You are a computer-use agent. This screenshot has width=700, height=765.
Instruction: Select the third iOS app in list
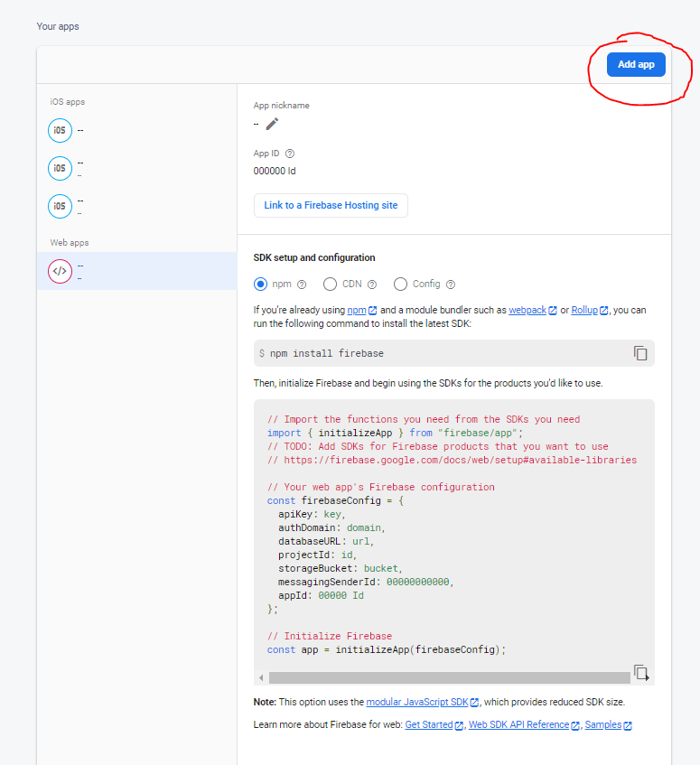(60, 206)
